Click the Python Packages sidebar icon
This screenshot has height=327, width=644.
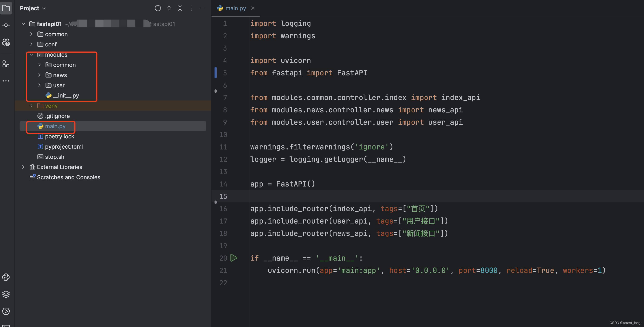pos(6,294)
